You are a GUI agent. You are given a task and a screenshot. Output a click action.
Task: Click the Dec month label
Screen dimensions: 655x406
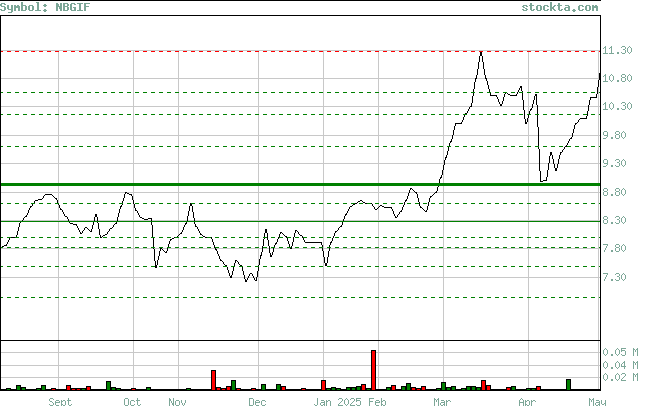(x=257, y=401)
